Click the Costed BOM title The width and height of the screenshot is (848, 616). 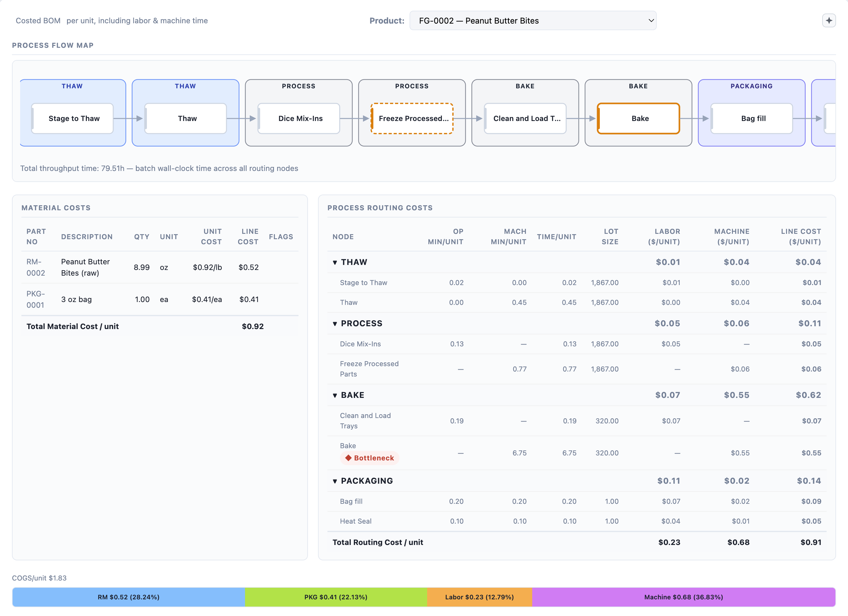point(38,20)
